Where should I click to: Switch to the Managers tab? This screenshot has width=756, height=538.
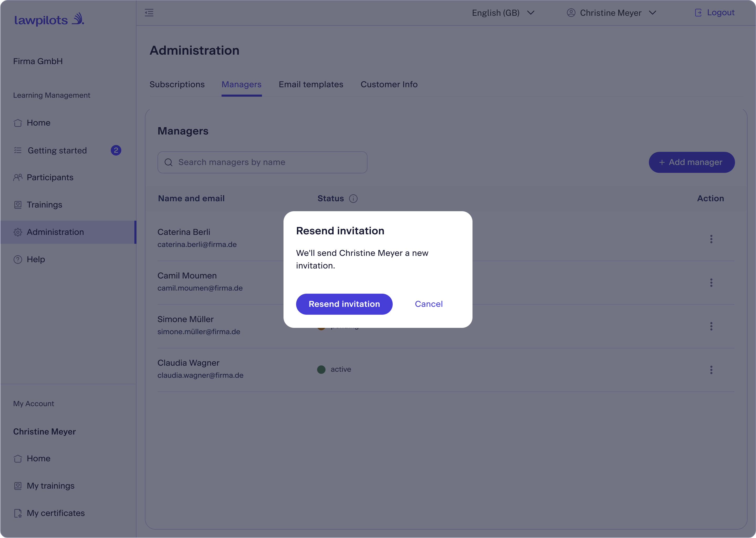241,85
